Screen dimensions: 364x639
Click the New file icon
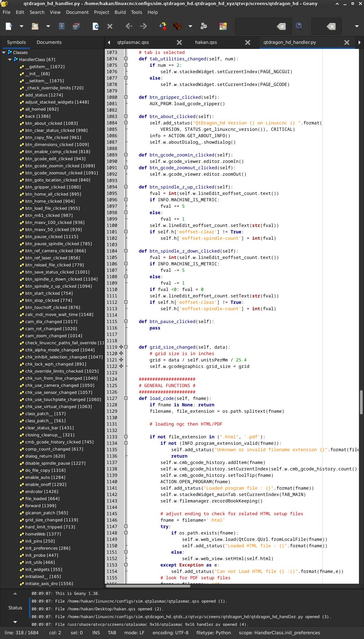coord(9,26)
